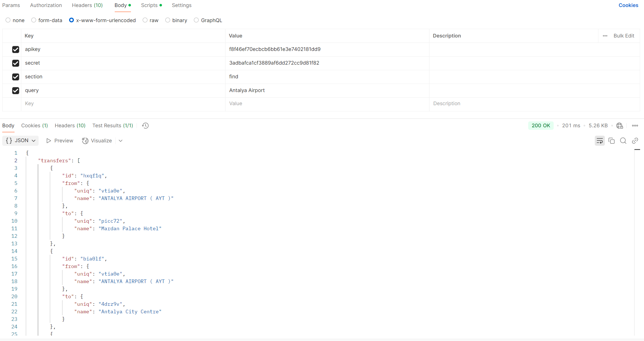This screenshot has height=341, width=644.
Task: Click the Bulk Edit button
Action: tap(624, 36)
